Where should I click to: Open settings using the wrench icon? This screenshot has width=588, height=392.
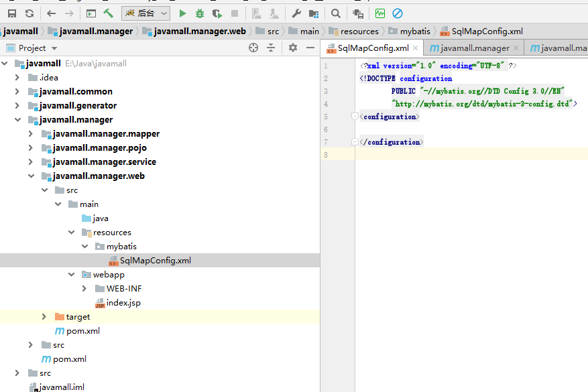click(296, 13)
